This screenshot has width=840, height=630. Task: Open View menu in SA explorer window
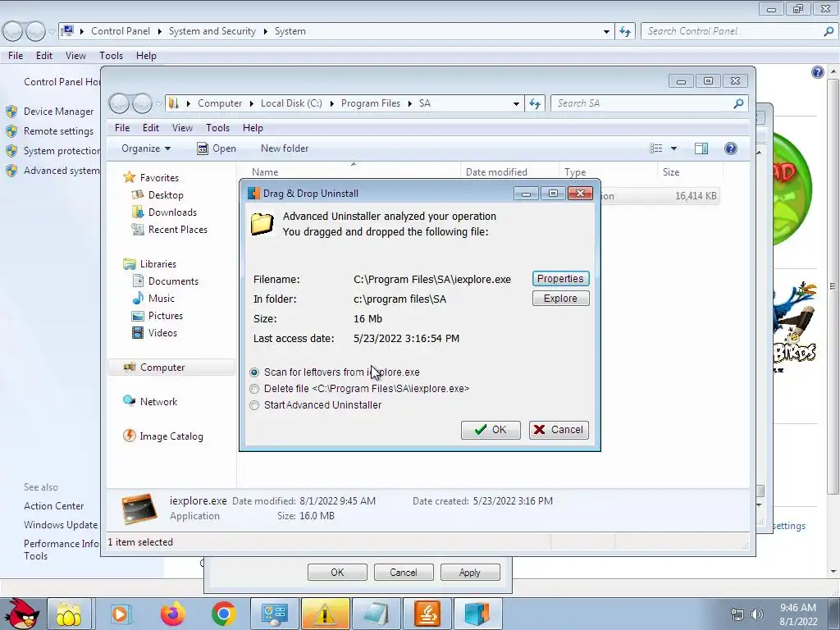point(182,127)
